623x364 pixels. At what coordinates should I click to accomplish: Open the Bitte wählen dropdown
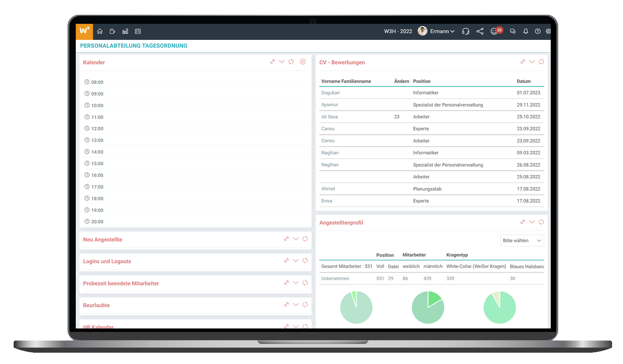point(522,241)
